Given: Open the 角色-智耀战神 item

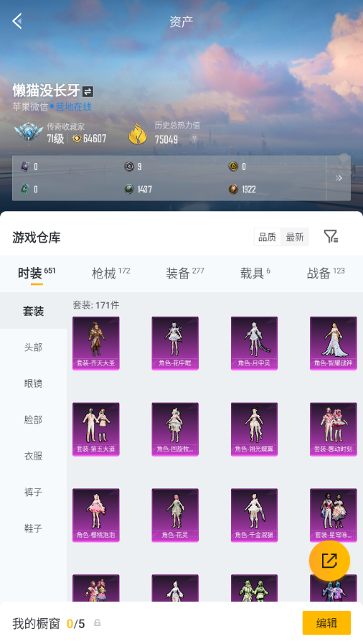Looking at the screenshot, I should 334,343.
